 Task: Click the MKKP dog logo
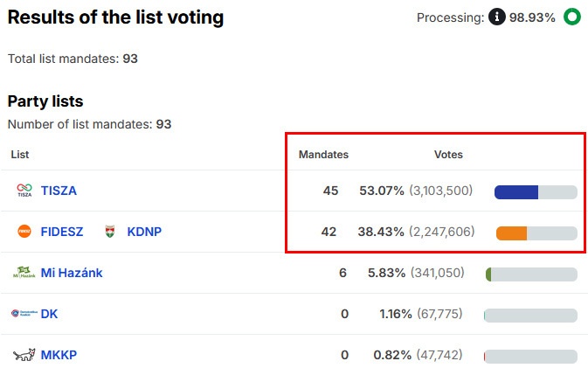tap(24, 355)
